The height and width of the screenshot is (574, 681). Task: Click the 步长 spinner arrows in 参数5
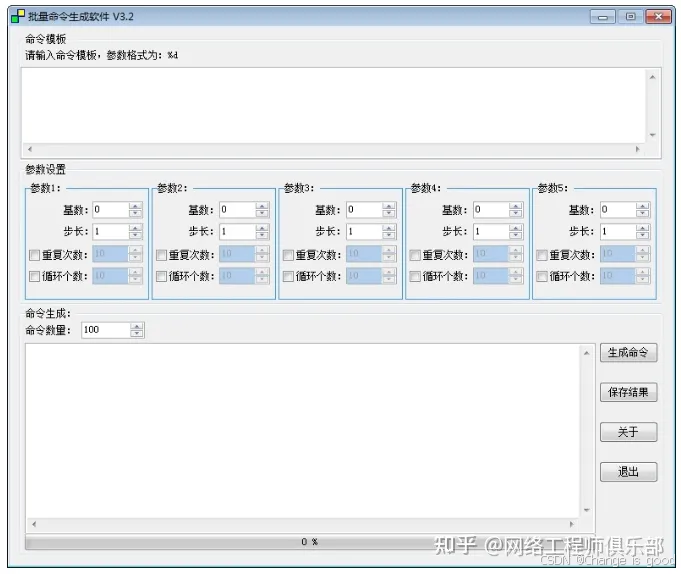[x=643, y=231]
